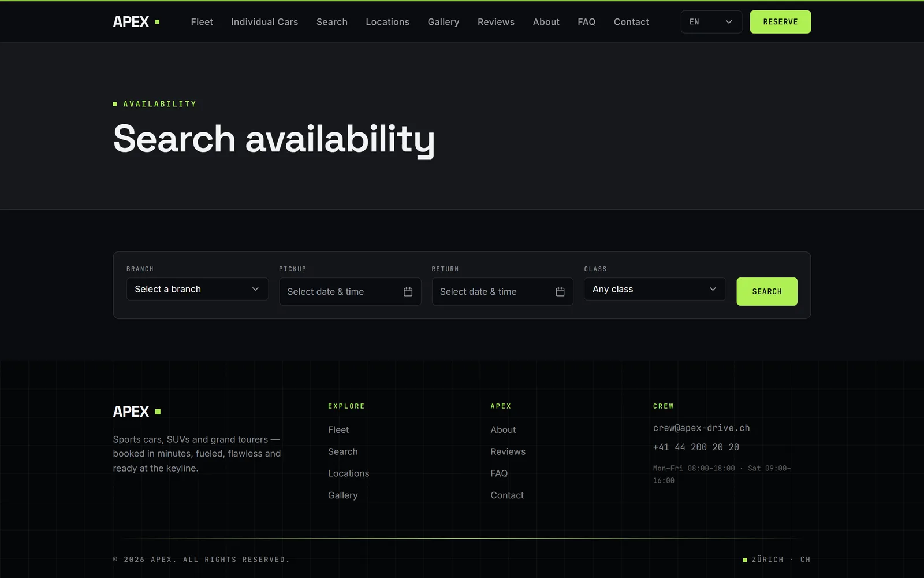Click the BRANCH field label
This screenshot has width=924, height=578.
point(140,269)
